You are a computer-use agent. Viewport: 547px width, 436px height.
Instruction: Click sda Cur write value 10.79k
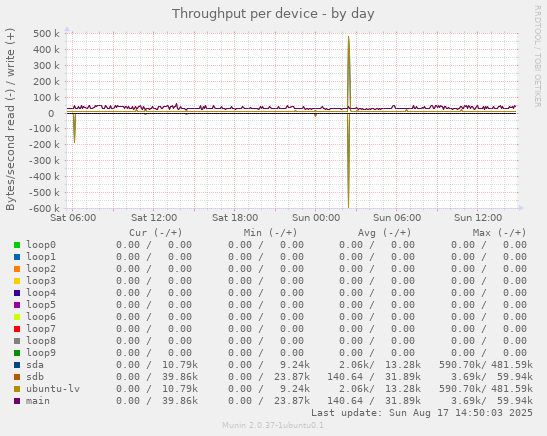(180, 365)
